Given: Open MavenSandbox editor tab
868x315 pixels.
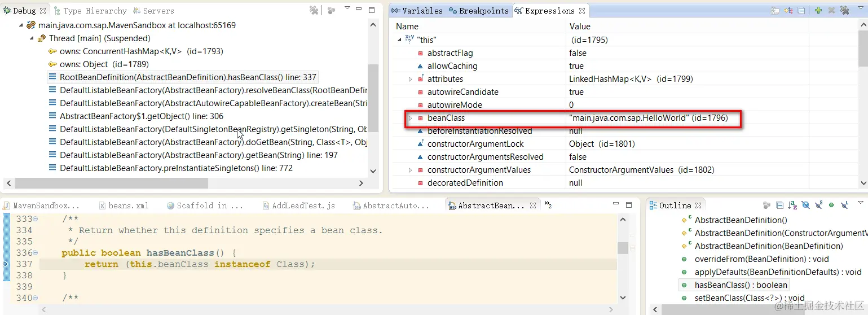Looking at the screenshot, I should [x=41, y=205].
